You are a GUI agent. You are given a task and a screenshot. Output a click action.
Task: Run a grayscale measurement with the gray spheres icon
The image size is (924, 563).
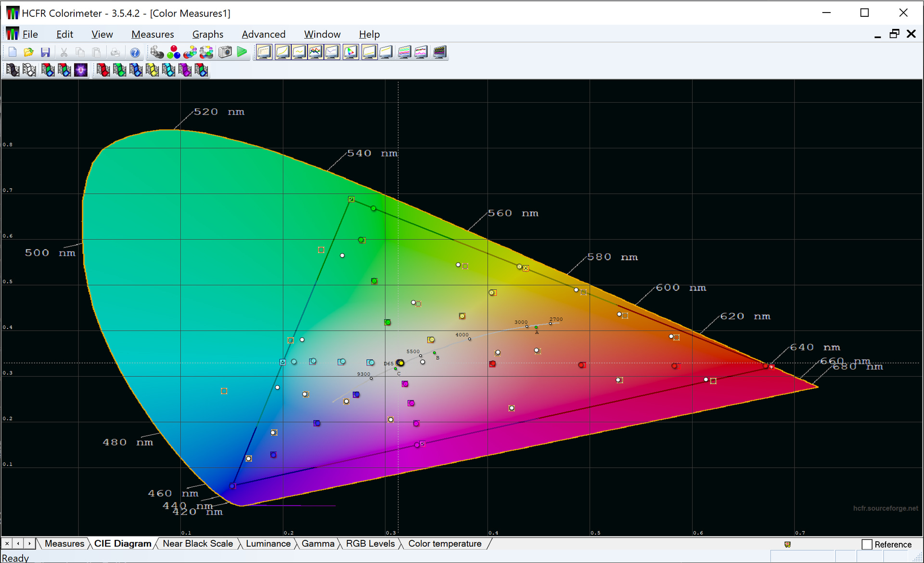tap(156, 52)
